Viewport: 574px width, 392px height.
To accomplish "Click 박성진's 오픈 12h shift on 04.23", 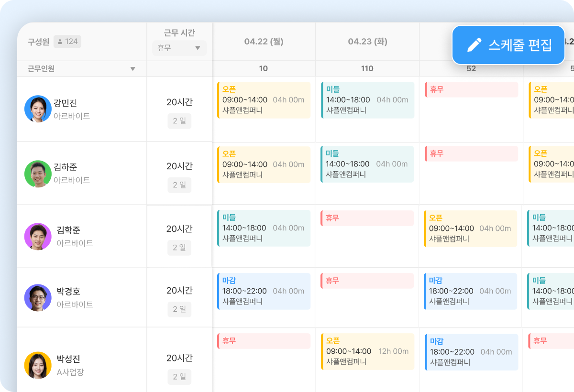I will click(367, 351).
